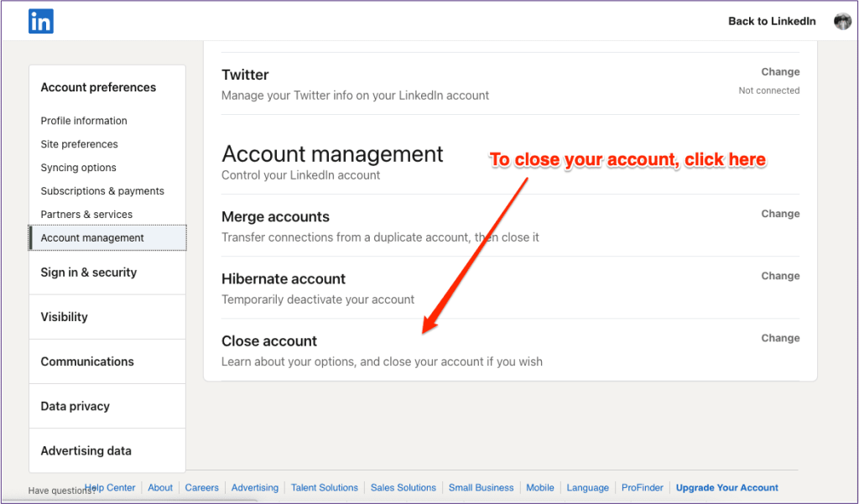Select Account management sidebar item
The height and width of the screenshot is (504, 859).
point(108,238)
